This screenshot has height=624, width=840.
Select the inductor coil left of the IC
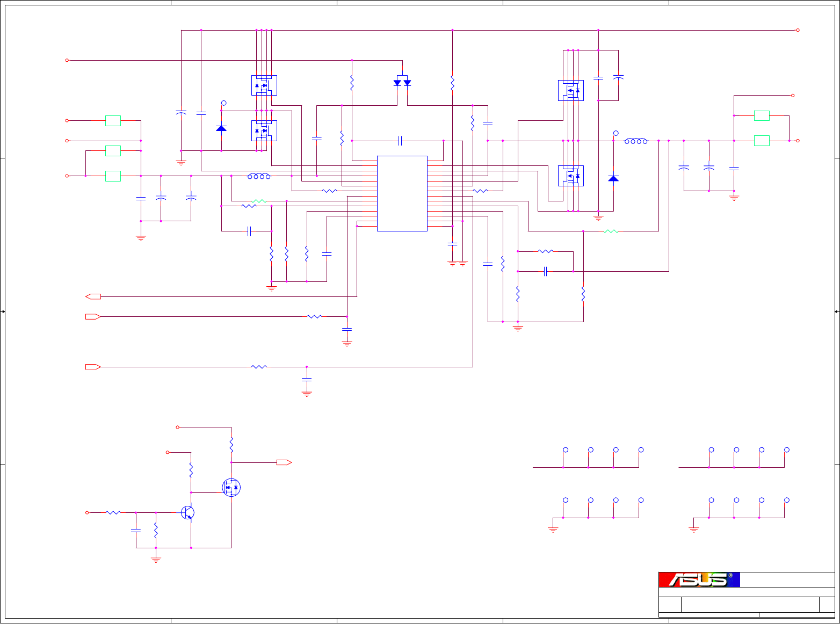[x=259, y=176]
